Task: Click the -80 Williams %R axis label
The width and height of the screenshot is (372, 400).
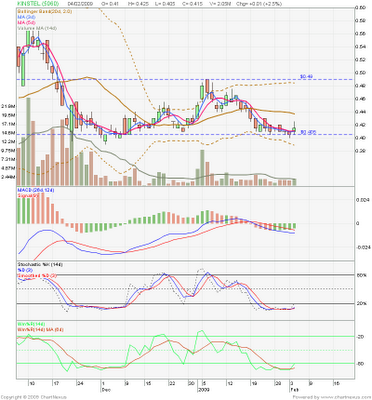Action: [360, 364]
